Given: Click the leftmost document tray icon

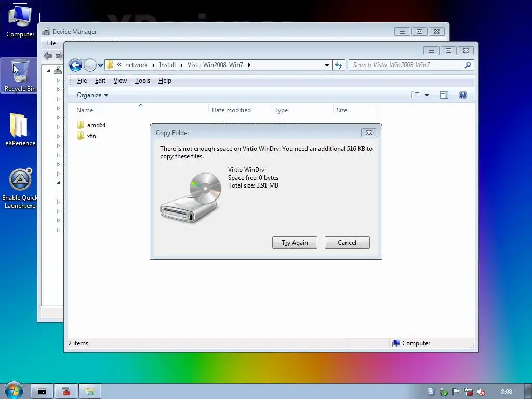Looking at the screenshot, I should click(431, 392).
